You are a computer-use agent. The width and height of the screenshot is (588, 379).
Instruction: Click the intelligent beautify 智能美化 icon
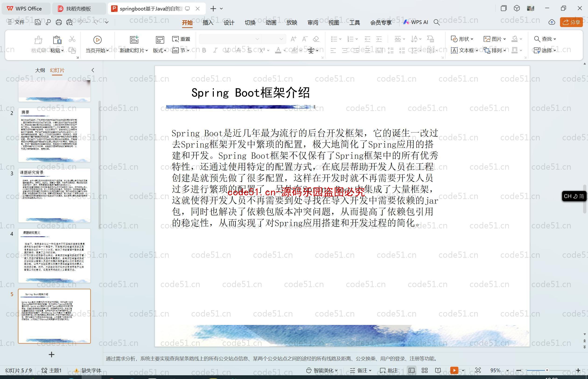point(324,367)
